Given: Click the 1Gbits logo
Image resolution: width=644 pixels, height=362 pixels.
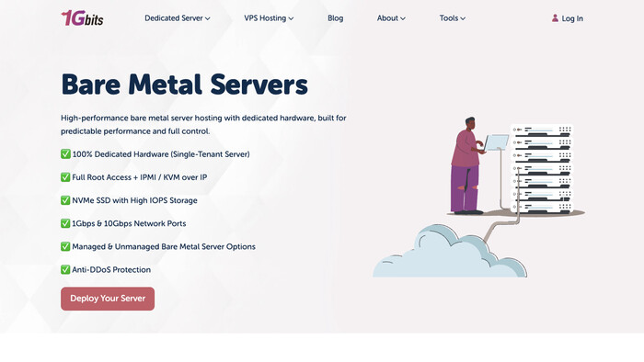Looking at the screenshot, I should click(82, 18).
